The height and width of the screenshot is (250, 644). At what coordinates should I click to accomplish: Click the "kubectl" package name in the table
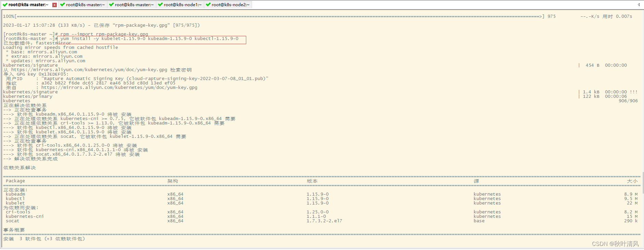[x=15, y=199]
